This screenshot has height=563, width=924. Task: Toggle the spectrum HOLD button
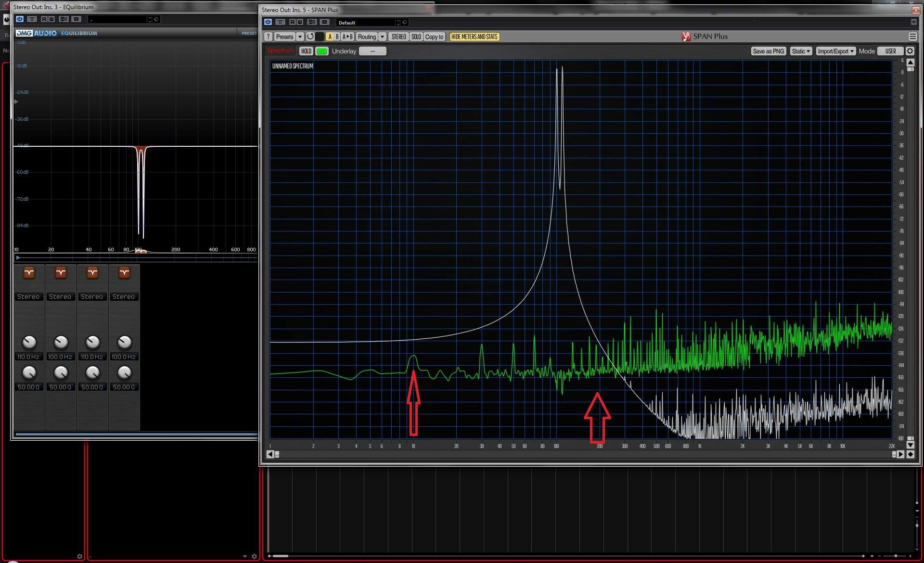coord(306,51)
